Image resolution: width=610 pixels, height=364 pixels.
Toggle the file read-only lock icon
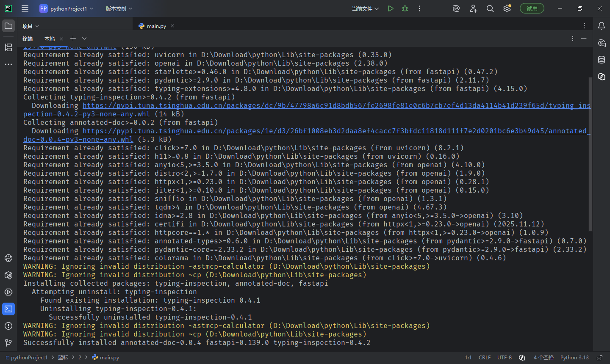pyautogui.click(x=599, y=358)
